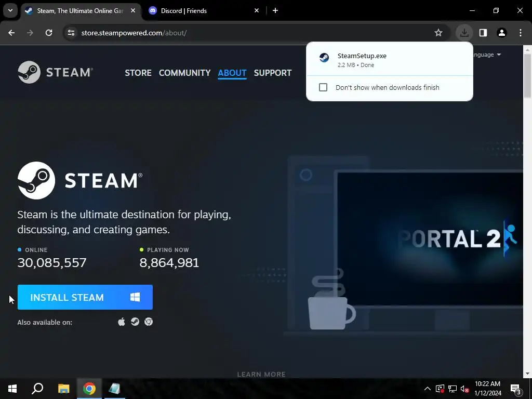Open the Windows notification center
This screenshot has width=532, height=399.
click(516, 389)
